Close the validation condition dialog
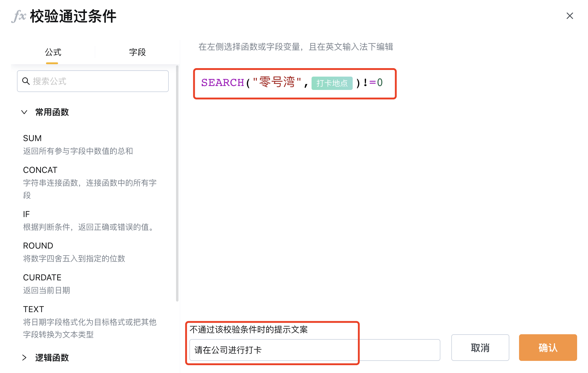588x373 pixels. click(570, 16)
